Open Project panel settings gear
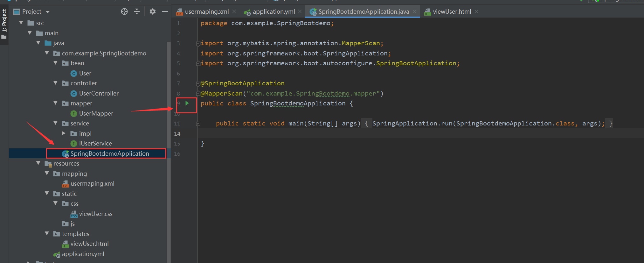The height and width of the screenshot is (263, 644). (x=153, y=12)
